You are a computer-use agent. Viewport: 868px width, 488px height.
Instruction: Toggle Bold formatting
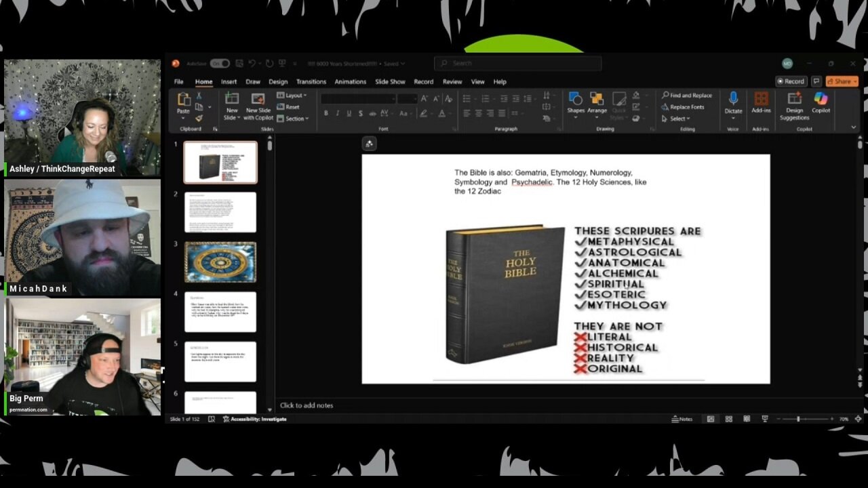325,113
